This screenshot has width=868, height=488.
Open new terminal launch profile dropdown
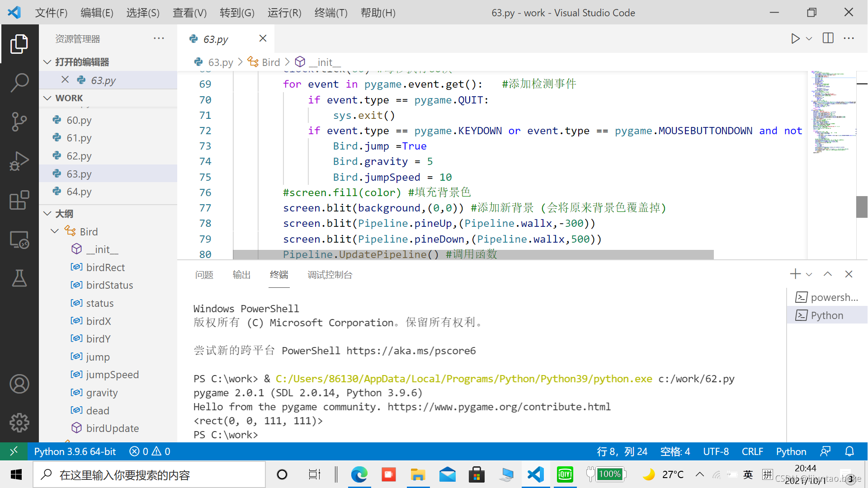click(809, 274)
